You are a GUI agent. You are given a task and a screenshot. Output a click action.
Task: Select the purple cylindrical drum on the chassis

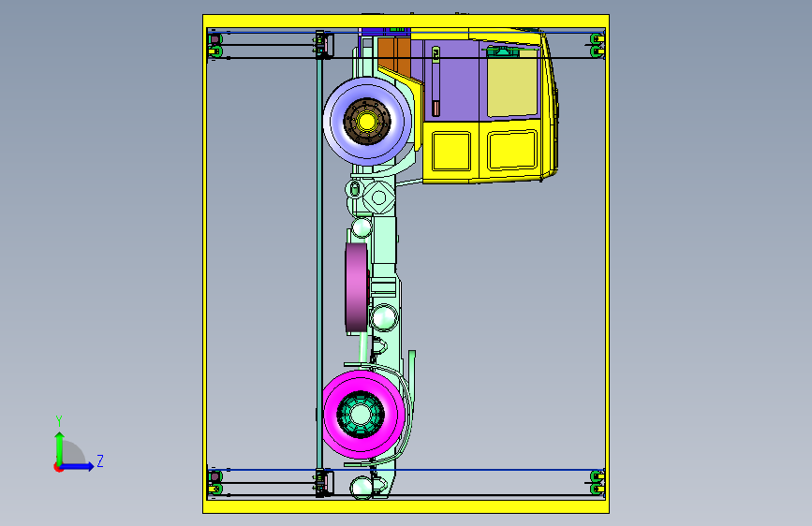tap(356, 288)
